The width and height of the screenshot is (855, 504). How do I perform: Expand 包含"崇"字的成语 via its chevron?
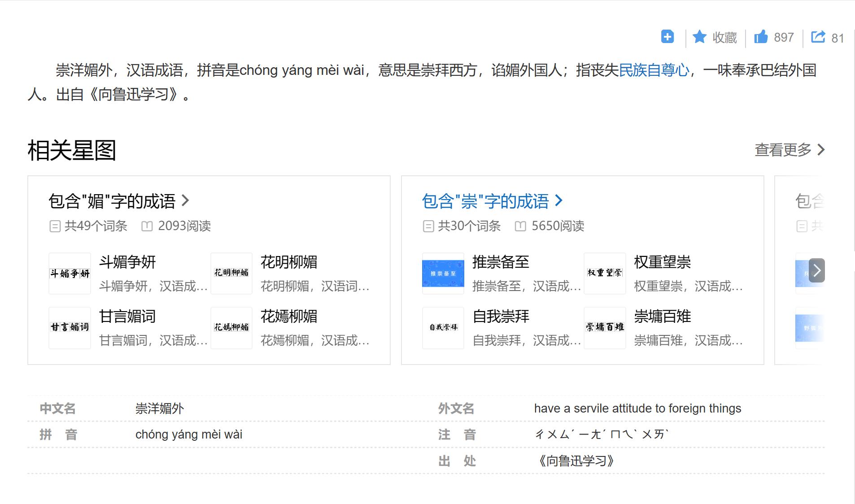coord(559,201)
